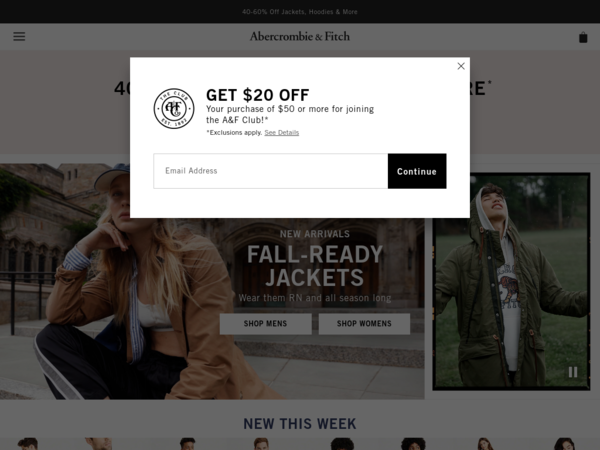
Task: Click the 40-60% Off Jackets banner
Action: (300, 12)
